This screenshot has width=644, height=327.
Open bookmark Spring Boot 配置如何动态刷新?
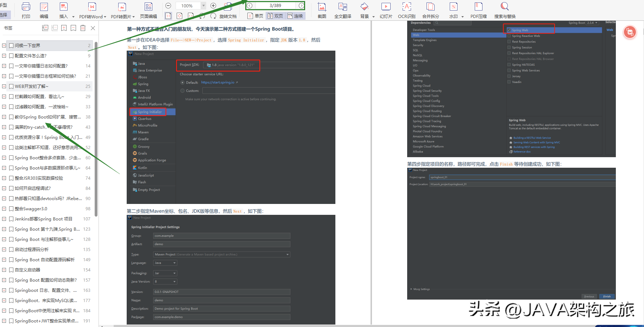[x=46, y=280]
